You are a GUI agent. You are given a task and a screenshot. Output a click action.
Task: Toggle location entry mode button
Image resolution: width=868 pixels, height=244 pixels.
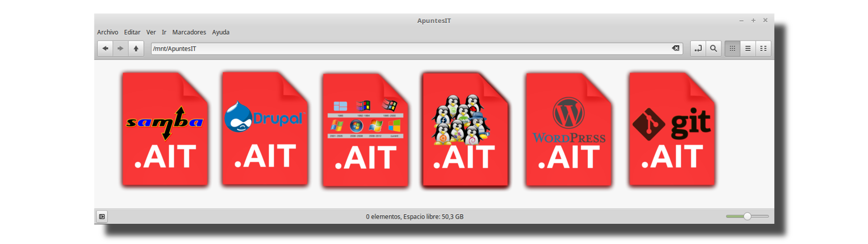click(x=698, y=48)
